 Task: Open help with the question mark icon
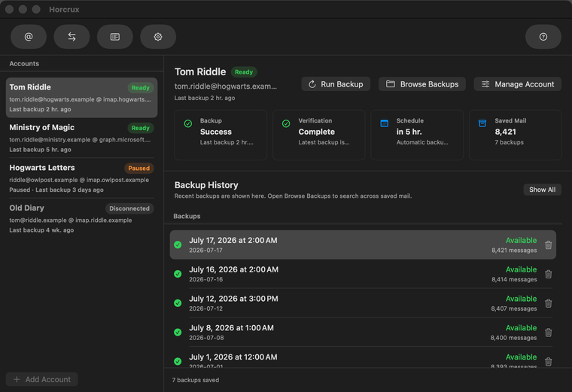pyautogui.click(x=543, y=37)
